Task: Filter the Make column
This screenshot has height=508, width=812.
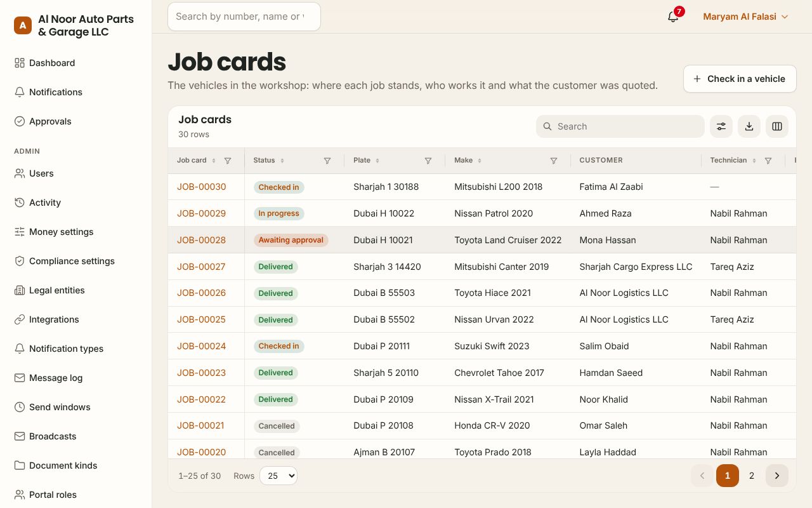Action: click(x=554, y=161)
